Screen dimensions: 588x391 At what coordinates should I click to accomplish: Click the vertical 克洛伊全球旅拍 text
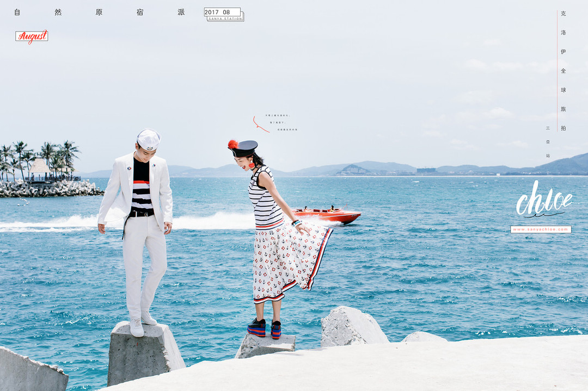pos(563,71)
